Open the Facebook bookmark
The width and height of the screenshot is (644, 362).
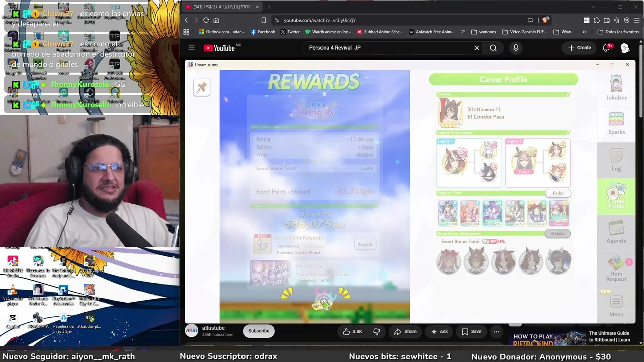[263, 32]
